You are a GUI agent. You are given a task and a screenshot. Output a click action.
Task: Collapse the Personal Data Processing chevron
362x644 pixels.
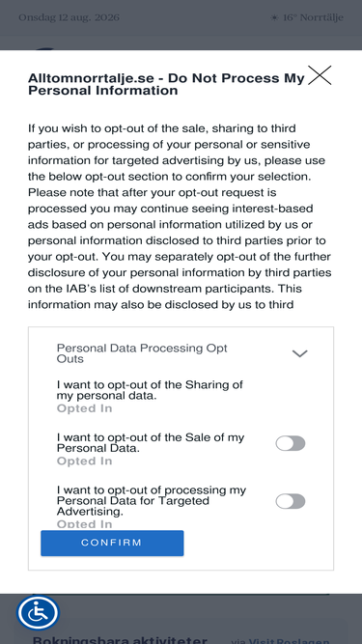coord(299,353)
